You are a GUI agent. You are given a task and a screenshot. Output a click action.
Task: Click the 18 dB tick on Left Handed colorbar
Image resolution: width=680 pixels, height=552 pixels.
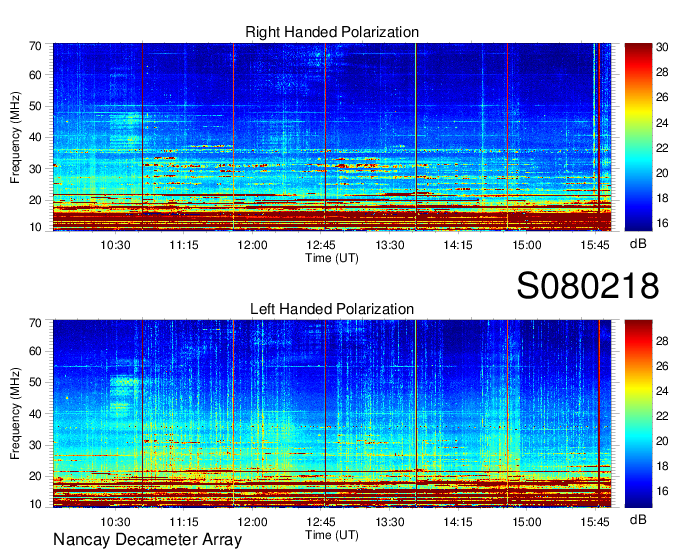(x=662, y=466)
